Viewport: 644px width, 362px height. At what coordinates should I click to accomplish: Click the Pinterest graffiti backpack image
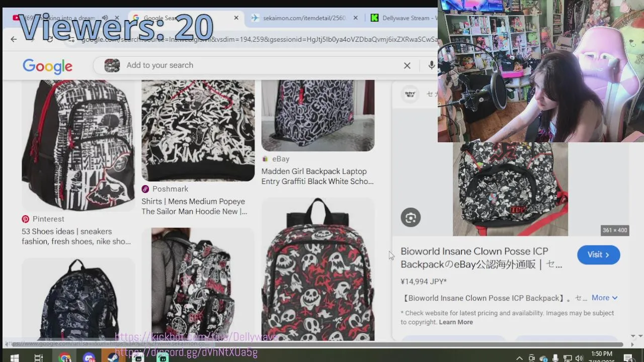tap(78, 145)
